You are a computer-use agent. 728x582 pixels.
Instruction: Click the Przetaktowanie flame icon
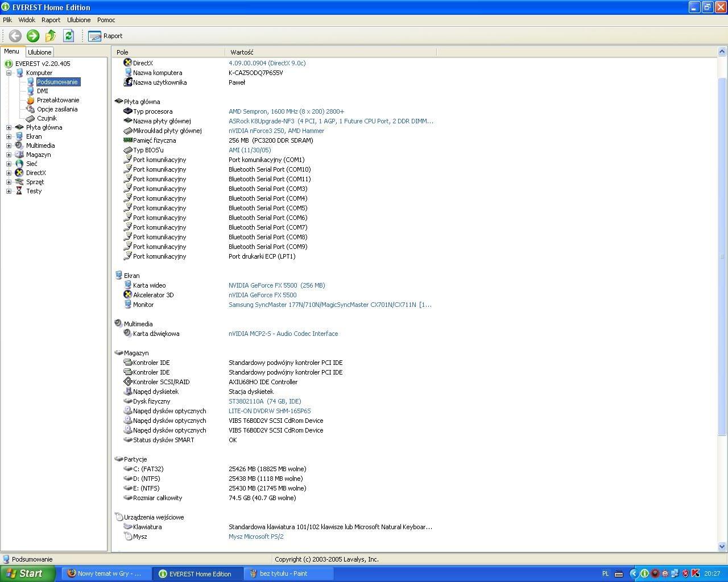point(31,100)
